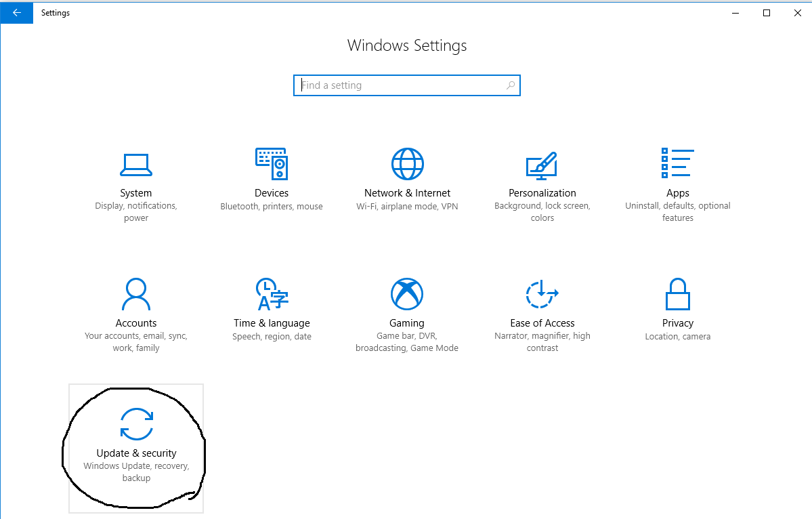812x519 pixels.
Task: Click the Network & Internet label
Action: [407, 193]
